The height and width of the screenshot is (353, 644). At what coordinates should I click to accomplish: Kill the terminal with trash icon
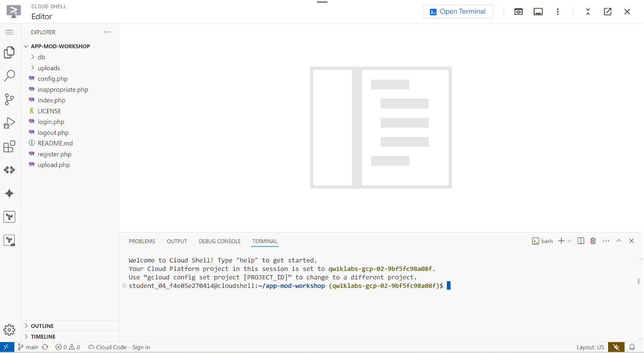coord(593,241)
